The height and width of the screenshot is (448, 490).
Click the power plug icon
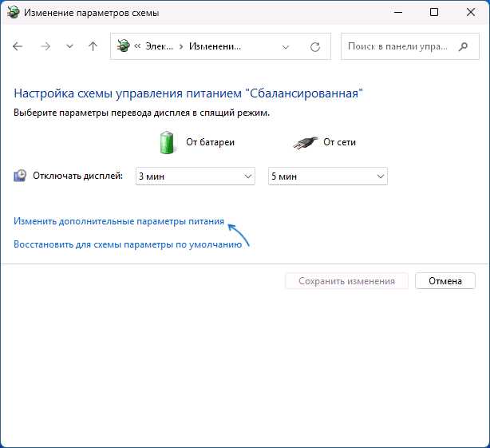pos(303,143)
